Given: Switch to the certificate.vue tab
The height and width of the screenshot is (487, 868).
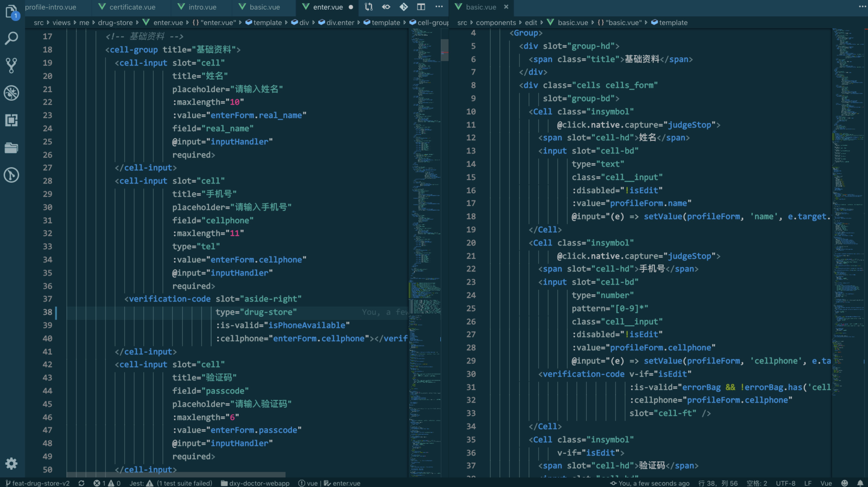Looking at the screenshot, I should 132,7.
